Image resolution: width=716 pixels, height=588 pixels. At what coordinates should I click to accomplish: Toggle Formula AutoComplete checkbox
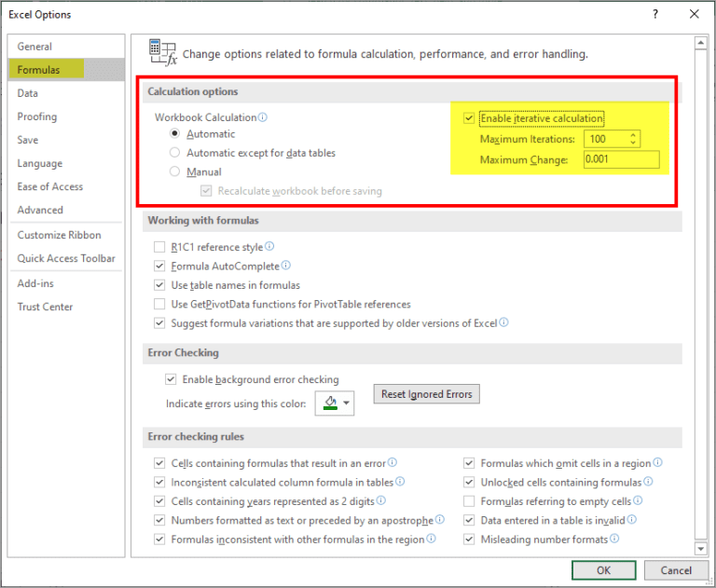(x=159, y=266)
